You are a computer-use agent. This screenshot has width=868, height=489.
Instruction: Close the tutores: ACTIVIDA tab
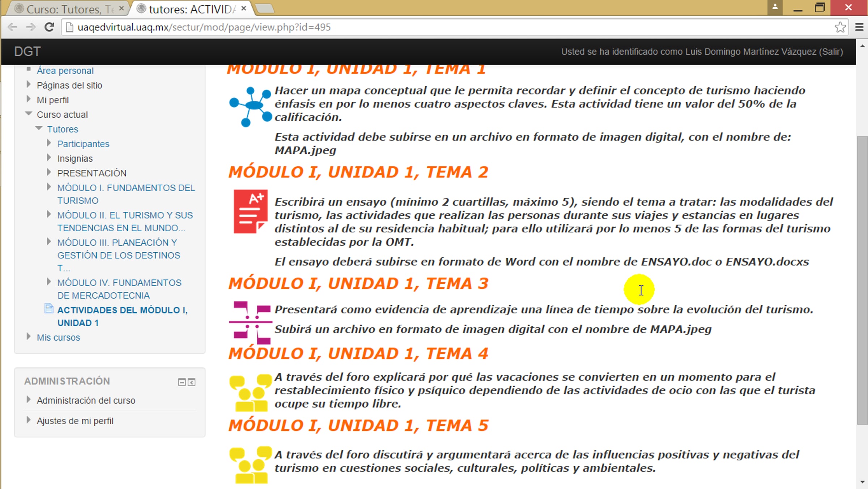(x=244, y=8)
